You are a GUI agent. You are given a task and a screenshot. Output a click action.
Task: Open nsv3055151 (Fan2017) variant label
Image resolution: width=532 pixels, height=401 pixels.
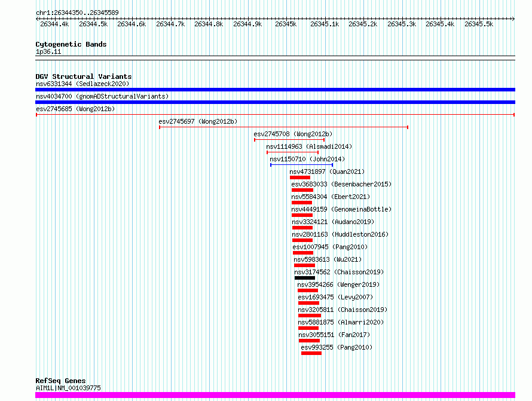click(x=334, y=335)
